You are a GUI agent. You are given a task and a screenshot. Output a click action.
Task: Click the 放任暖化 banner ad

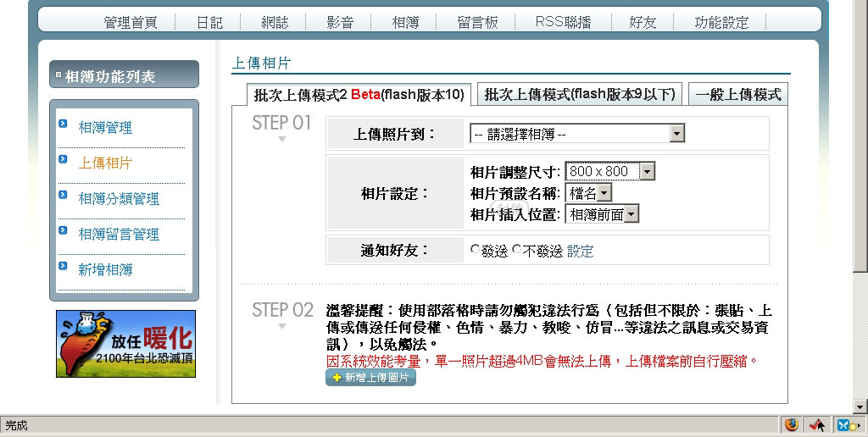tap(125, 344)
